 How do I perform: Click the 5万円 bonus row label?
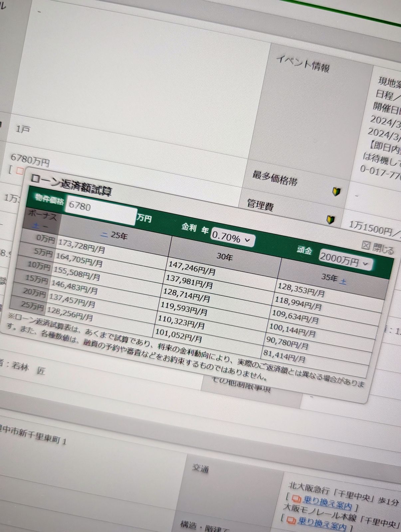pyautogui.click(x=43, y=252)
